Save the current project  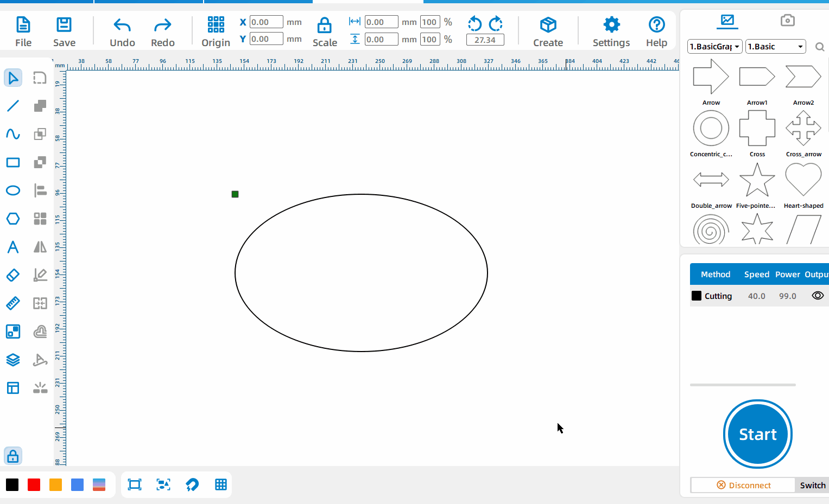tap(64, 31)
